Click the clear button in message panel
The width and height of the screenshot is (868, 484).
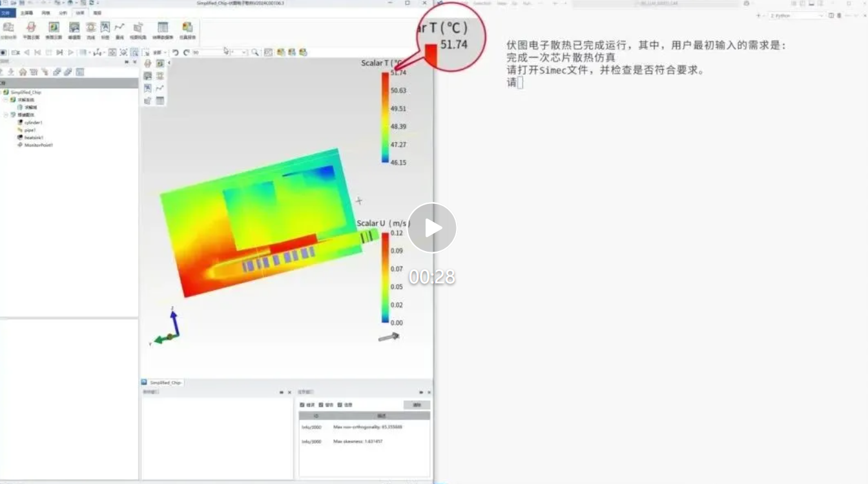tap(417, 405)
